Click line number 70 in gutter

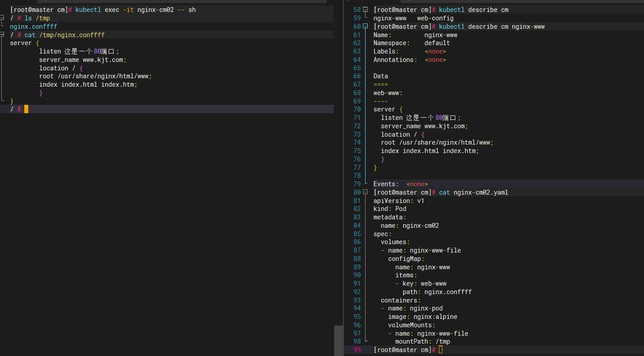[357, 109]
